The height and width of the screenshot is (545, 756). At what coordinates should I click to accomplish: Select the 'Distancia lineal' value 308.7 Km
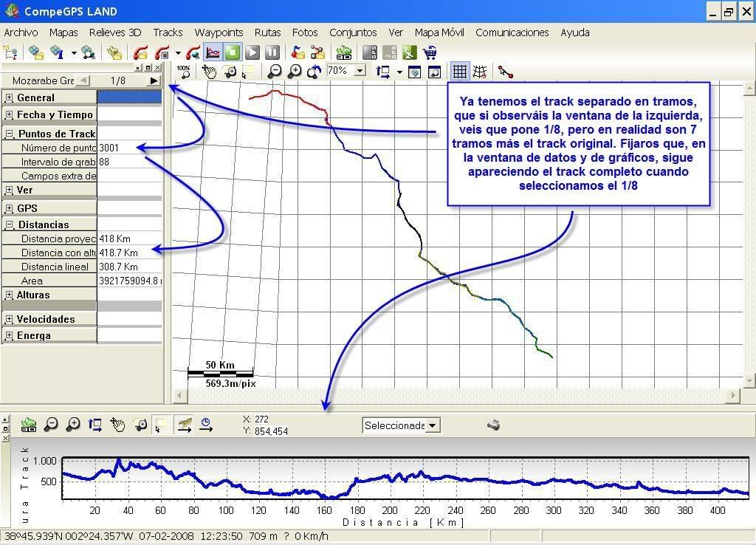tap(129, 267)
